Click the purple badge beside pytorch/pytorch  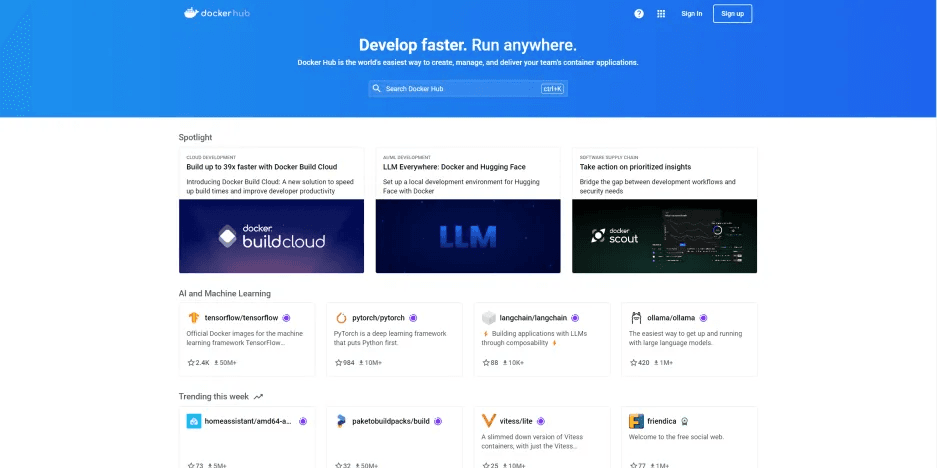click(413, 318)
